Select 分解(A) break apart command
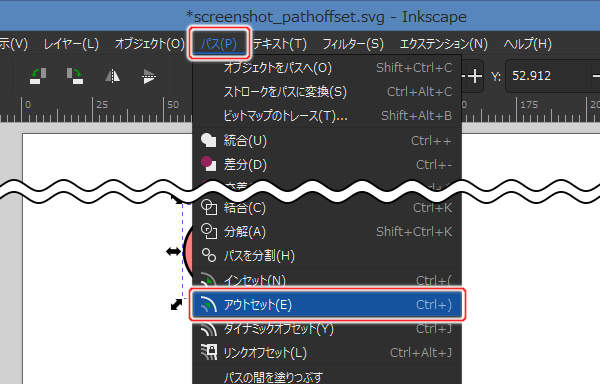The width and height of the screenshot is (600, 384). (x=327, y=231)
